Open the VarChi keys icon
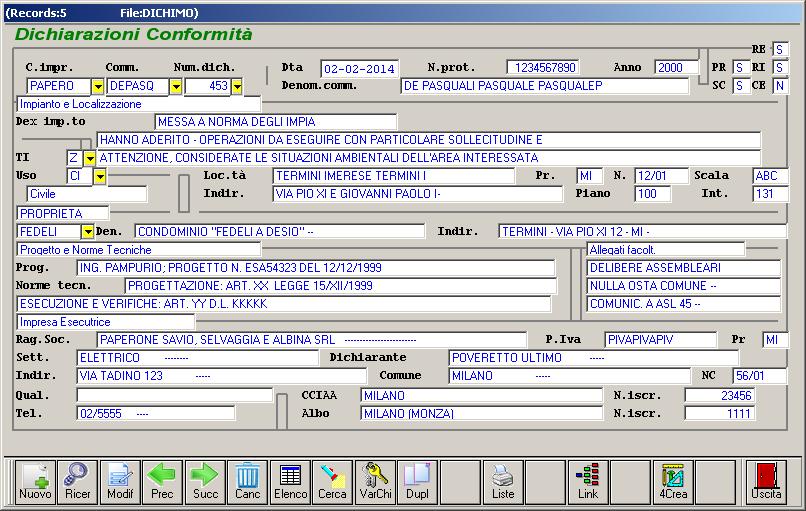The image size is (806, 511). tap(375, 481)
